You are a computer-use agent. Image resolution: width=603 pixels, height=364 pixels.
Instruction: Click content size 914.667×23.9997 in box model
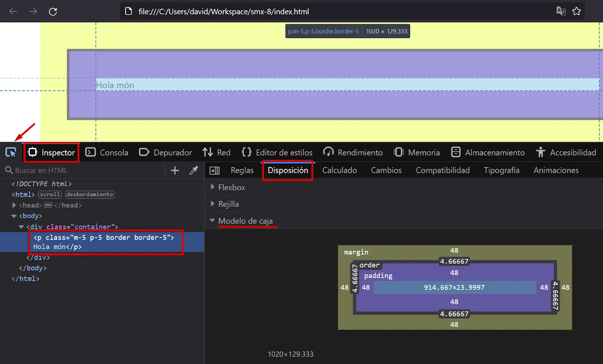pos(454,288)
